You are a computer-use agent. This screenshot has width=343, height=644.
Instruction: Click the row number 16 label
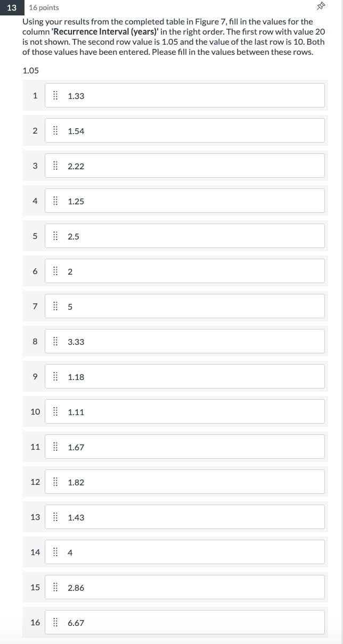[35, 622]
